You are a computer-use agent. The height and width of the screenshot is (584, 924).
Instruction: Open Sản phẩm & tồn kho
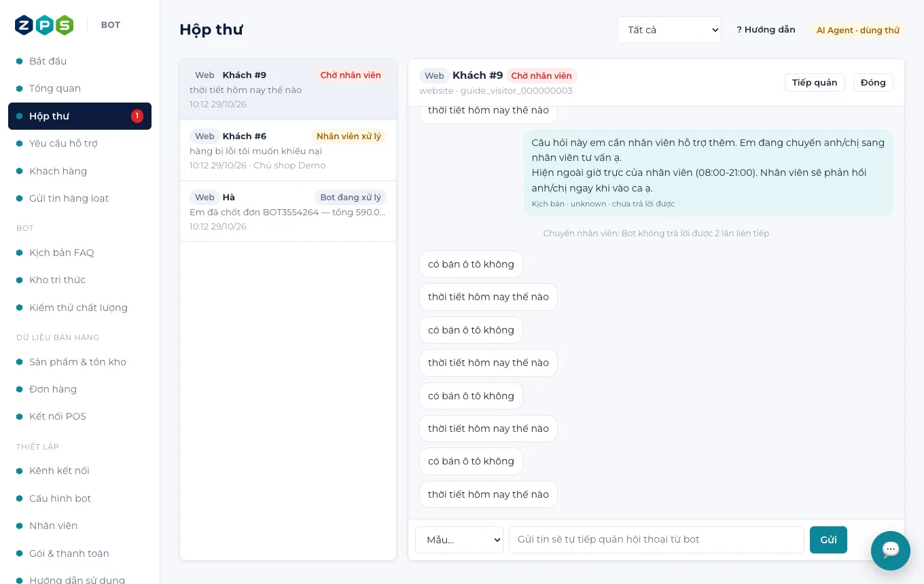[x=79, y=362]
